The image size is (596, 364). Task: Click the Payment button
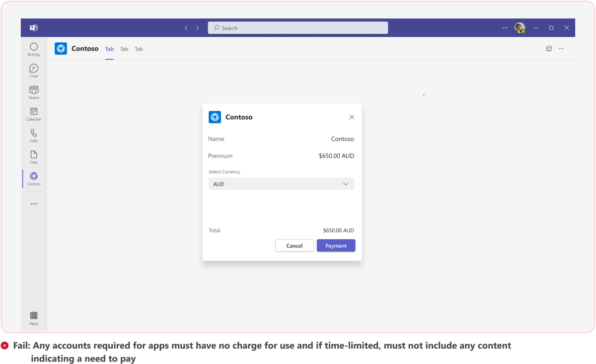336,245
